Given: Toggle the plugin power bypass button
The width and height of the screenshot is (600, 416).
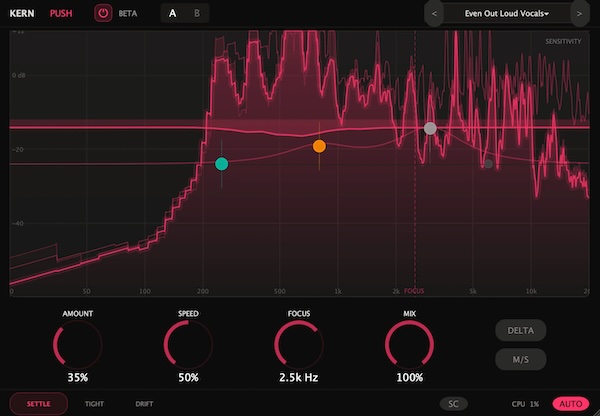Looking at the screenshot, I should [103, 13].
